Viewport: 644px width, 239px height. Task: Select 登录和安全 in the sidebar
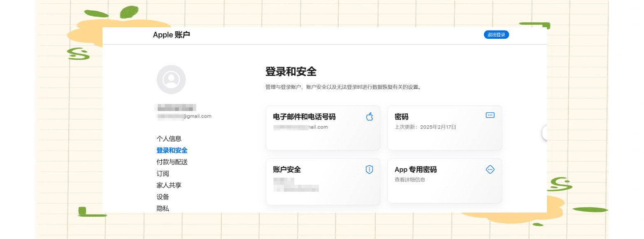click(172, 150)
